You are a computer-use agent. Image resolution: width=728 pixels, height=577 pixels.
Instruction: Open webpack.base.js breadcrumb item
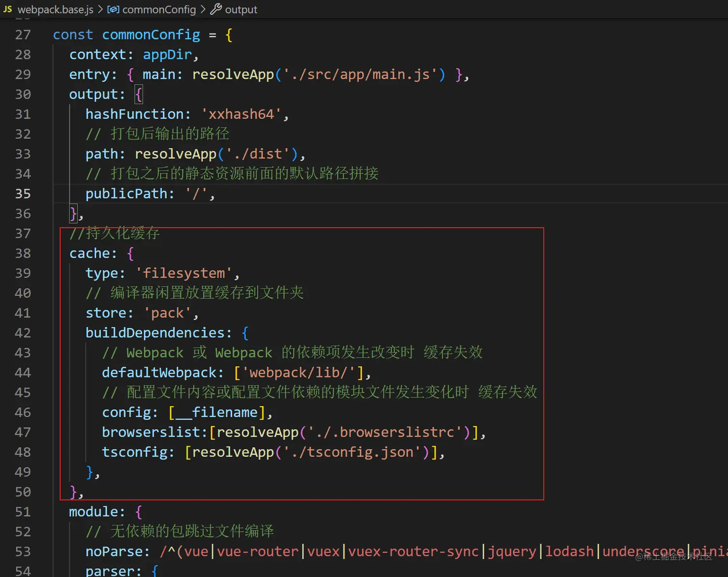point(55,10)
